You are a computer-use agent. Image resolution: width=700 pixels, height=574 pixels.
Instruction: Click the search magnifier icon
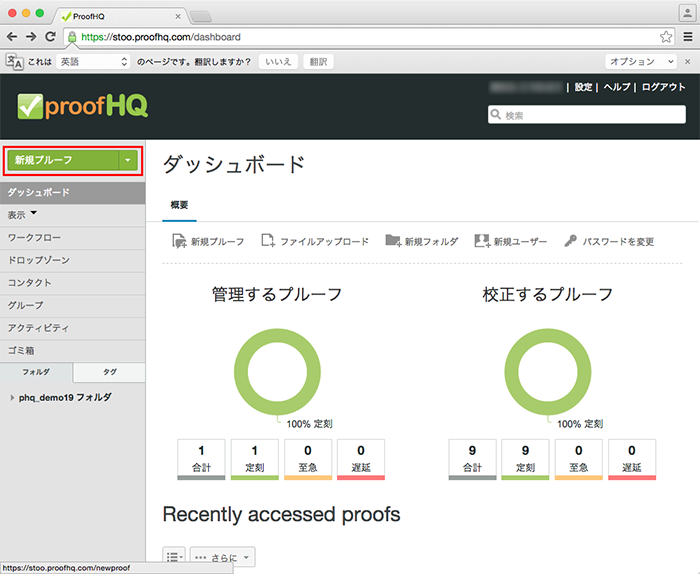(496, 114)
